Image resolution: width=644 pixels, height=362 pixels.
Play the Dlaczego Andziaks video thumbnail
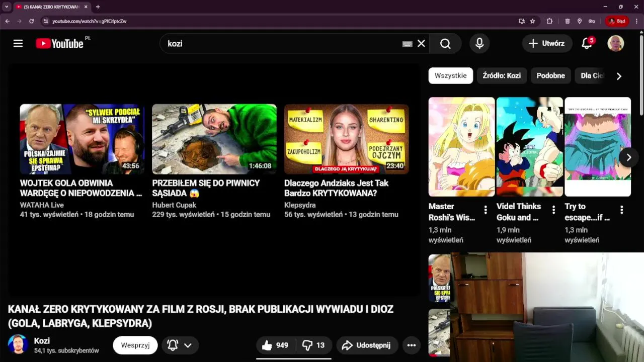click(347, 139)
